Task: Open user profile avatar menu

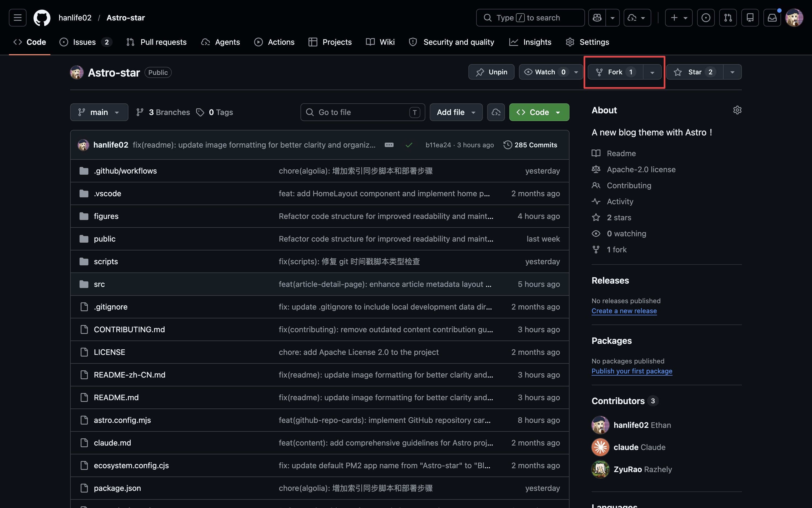Action: click(794, 18)
